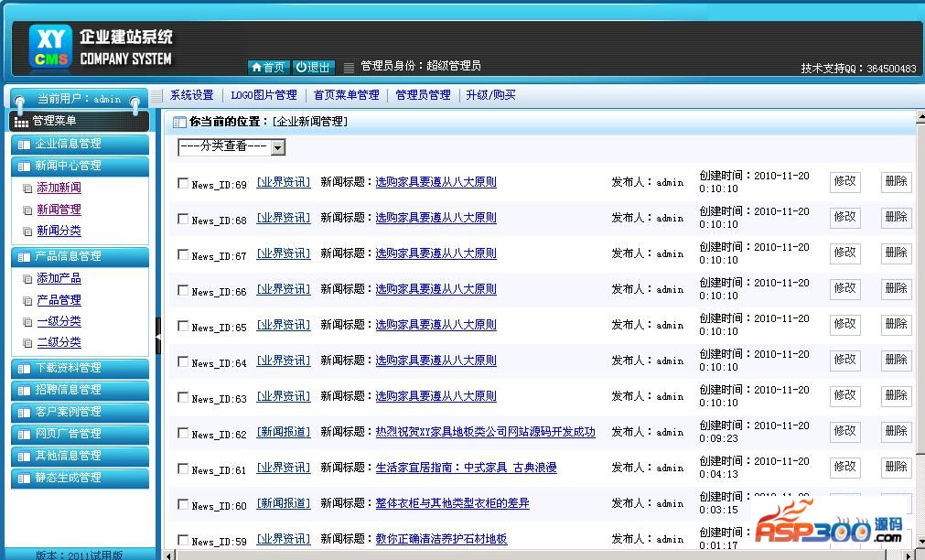Click the 管理菜单 grid icon

pos(21,122)
